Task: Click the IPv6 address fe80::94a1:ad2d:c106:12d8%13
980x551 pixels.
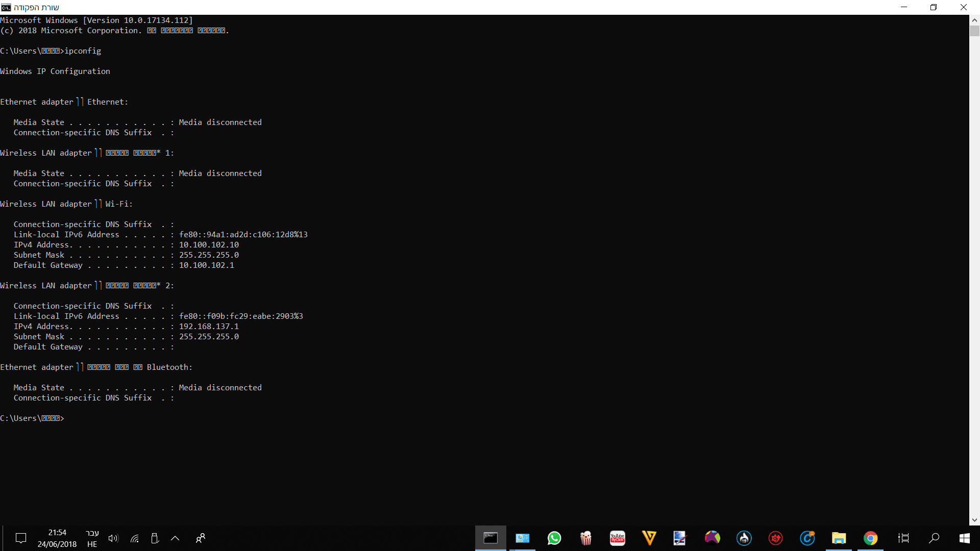Action: [243, 235]
